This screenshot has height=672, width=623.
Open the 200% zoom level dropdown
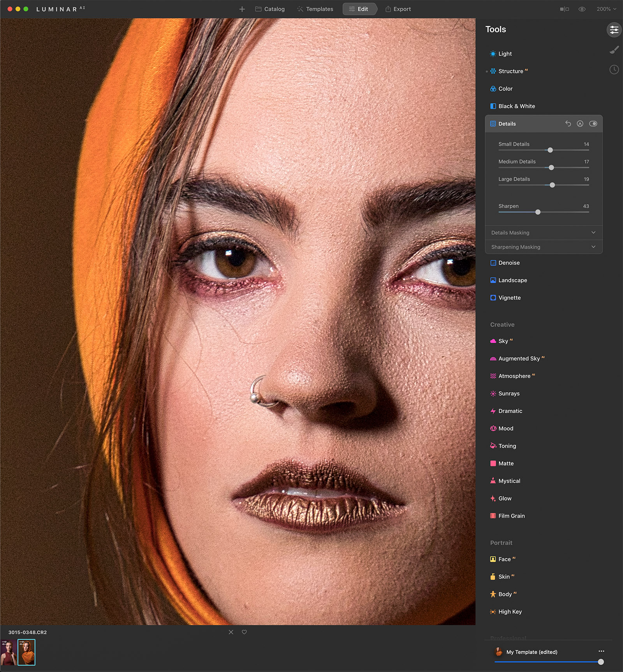coord(606,9)
